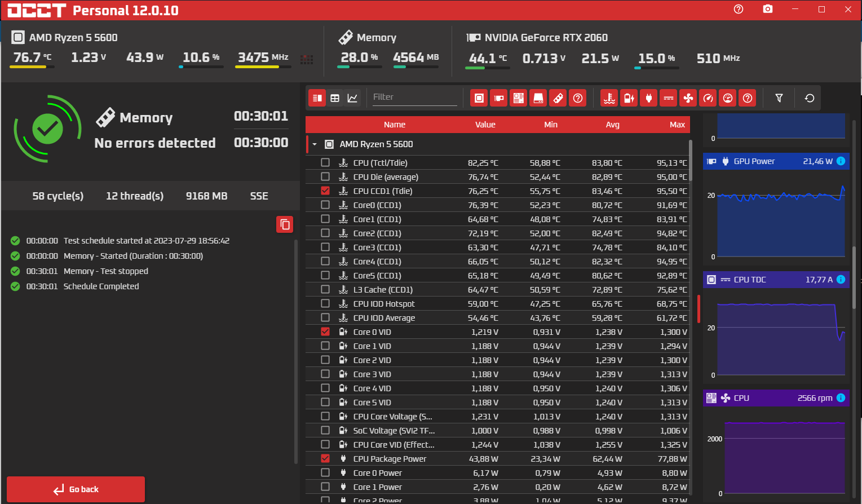Open info for CPU fan rpm graph
The image size is (862, 504).
click(x=841, y=398)
